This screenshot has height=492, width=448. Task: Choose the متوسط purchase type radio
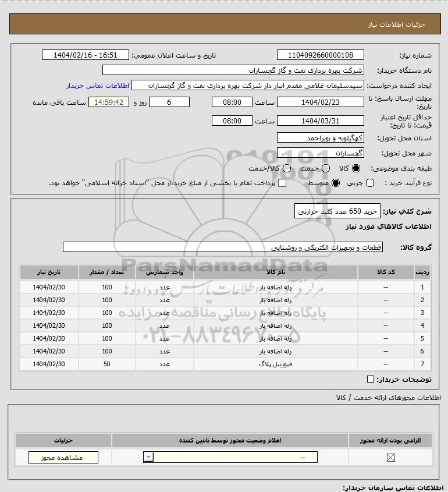point(336,183)
